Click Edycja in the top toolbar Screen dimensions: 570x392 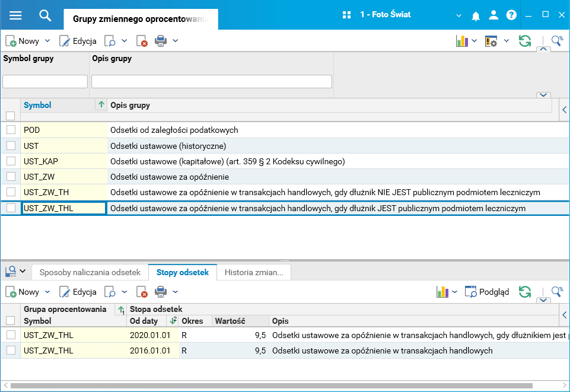78,41
